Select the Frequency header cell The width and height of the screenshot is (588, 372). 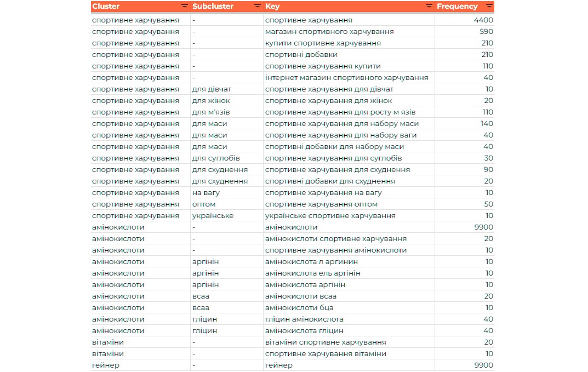[465, 7]
